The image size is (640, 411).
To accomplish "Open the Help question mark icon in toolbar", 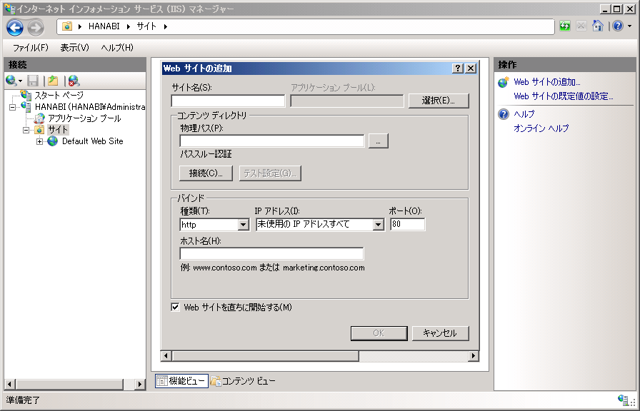I will tap(618, 26).
